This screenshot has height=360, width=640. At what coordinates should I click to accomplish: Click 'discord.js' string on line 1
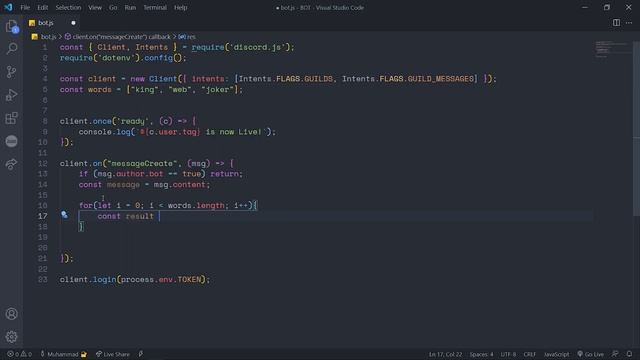[x=257, y=47]
